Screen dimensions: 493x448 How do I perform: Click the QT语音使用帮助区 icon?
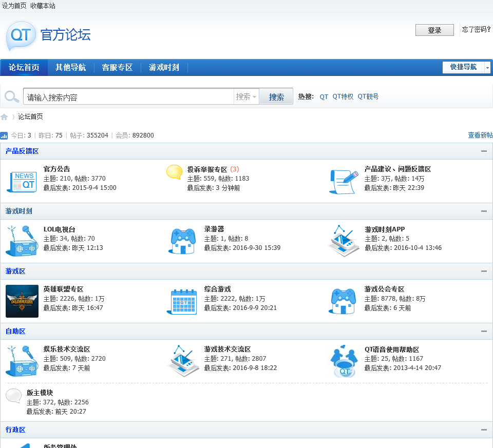343,361
